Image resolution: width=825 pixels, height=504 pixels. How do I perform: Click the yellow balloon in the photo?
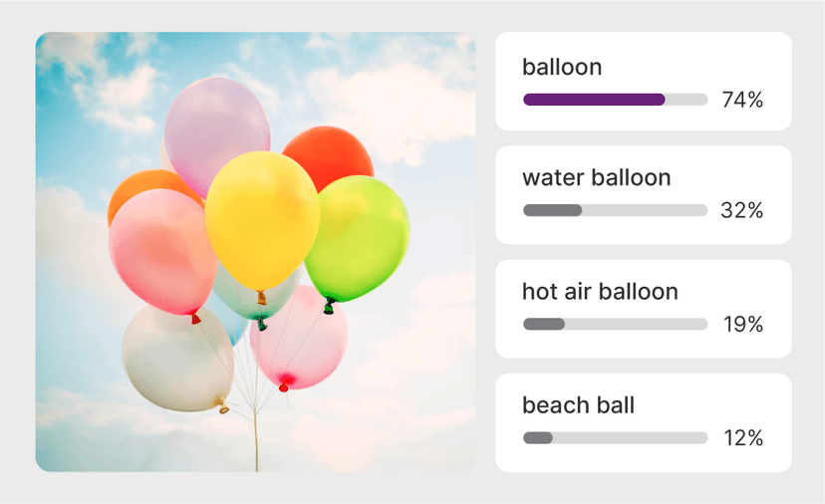coord(262,219)
